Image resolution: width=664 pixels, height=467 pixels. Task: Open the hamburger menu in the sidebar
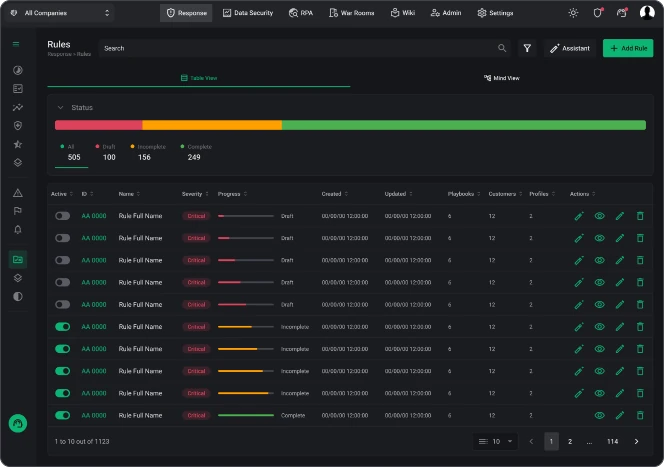(x=16, y=44)
